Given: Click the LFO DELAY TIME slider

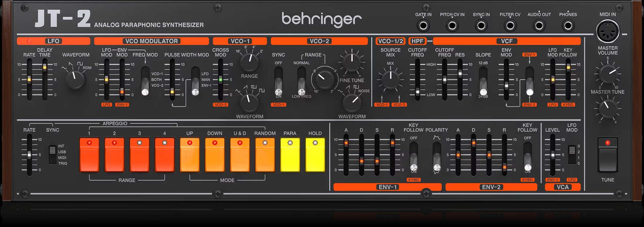Looking at the screenshot, I should point(45,80).
